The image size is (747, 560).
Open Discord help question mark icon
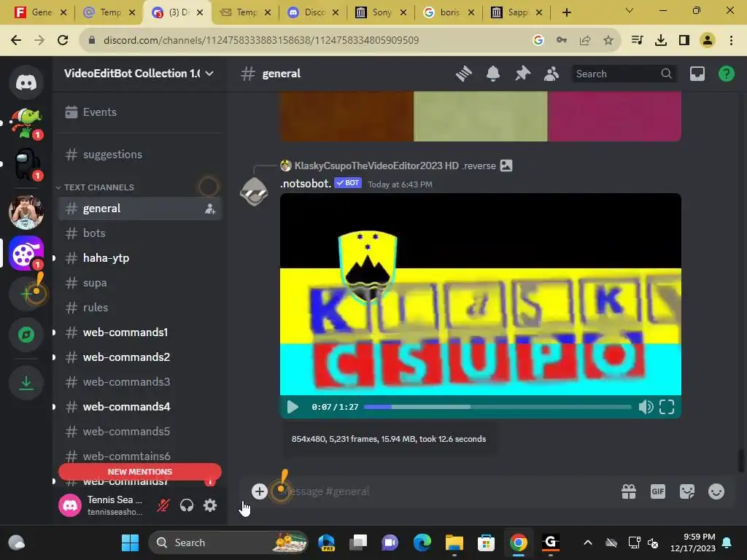point(726,74)
